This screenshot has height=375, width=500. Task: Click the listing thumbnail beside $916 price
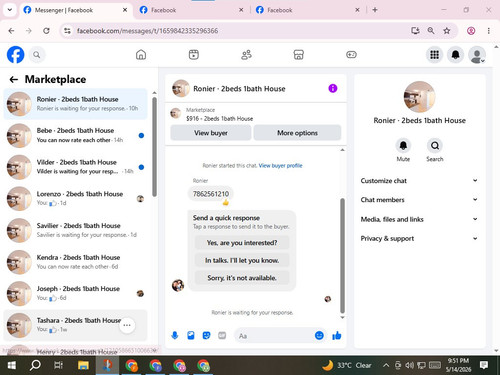pyautogui.click(x=175, y=113)
